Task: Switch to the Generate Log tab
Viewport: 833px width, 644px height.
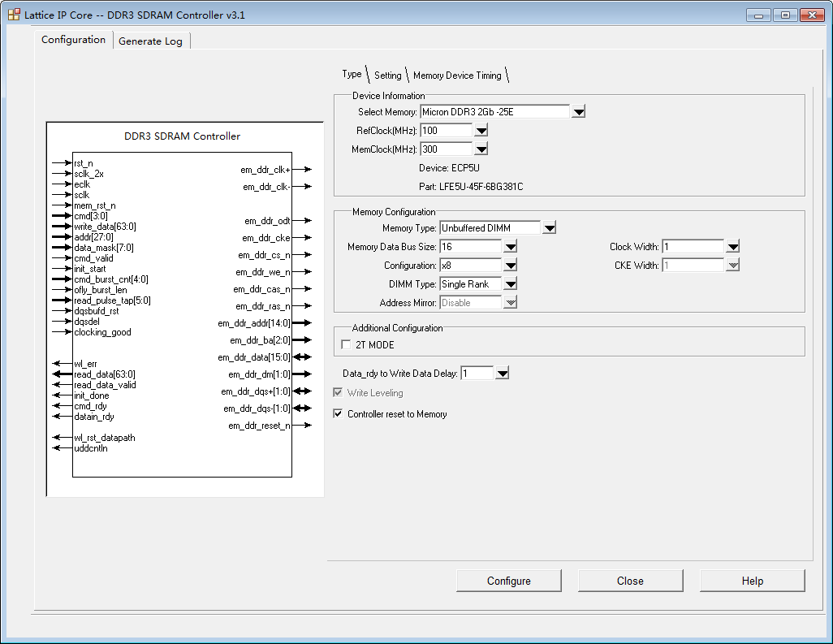Action: [x=150, y=41]
